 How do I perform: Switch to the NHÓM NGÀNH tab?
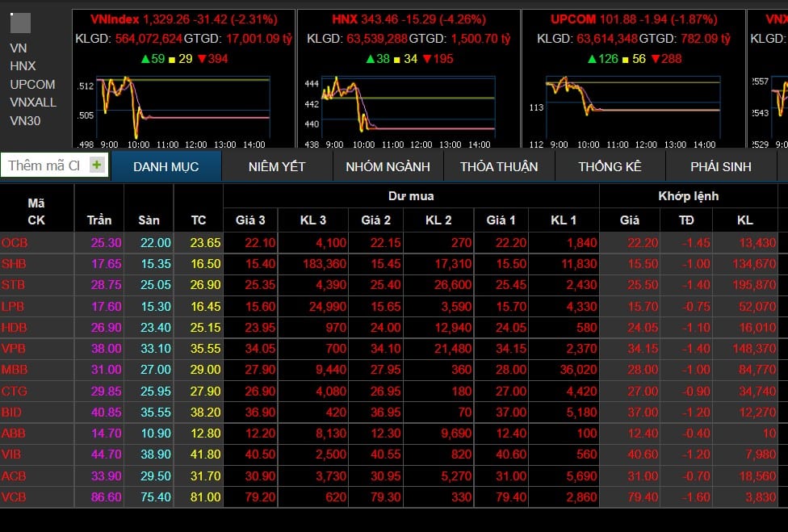pos(388,166)
